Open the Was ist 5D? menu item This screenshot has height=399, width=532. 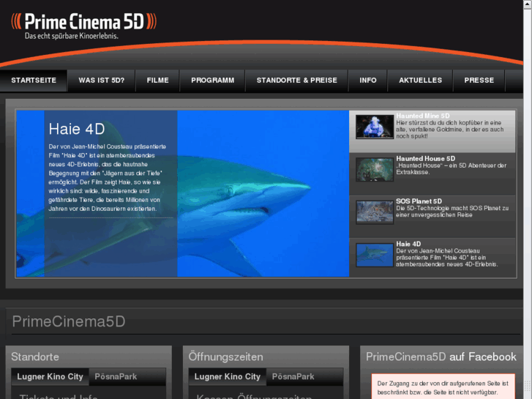pyautogui.click(x=102, y=81)
